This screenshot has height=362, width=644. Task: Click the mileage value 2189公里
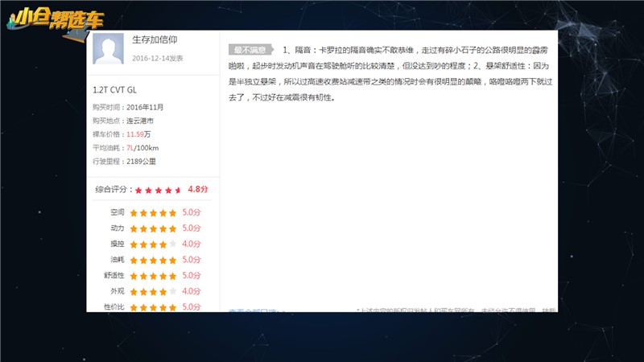[141, 162]
